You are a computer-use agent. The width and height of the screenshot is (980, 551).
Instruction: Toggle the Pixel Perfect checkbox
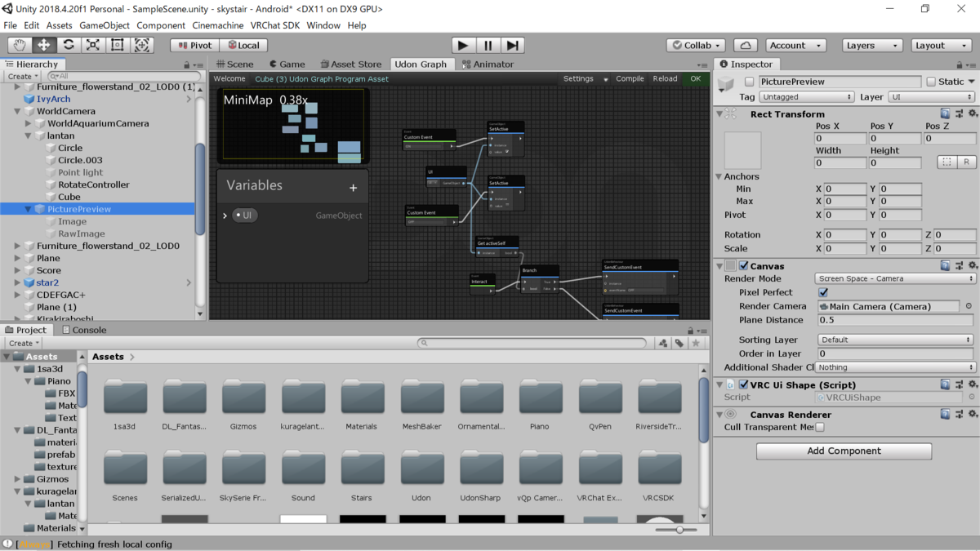[823, 292]
